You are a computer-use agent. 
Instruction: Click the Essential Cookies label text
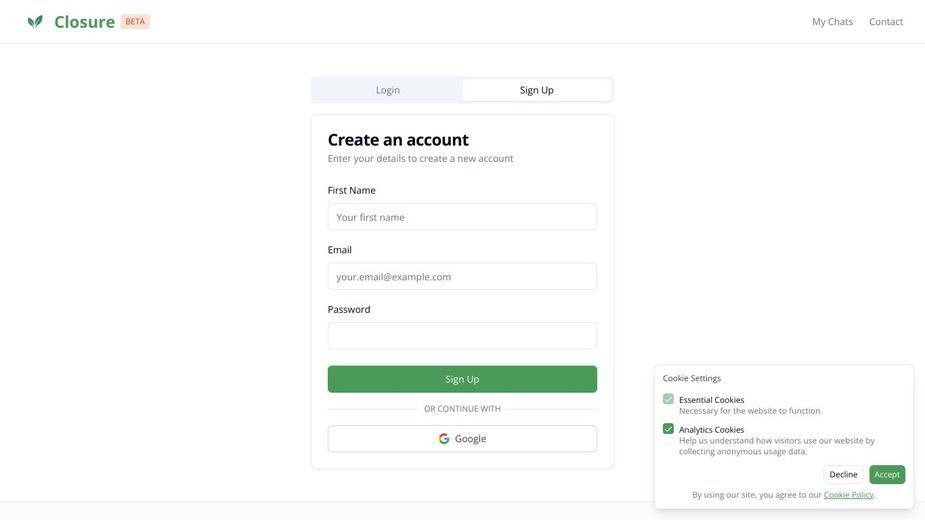(711, 400)
